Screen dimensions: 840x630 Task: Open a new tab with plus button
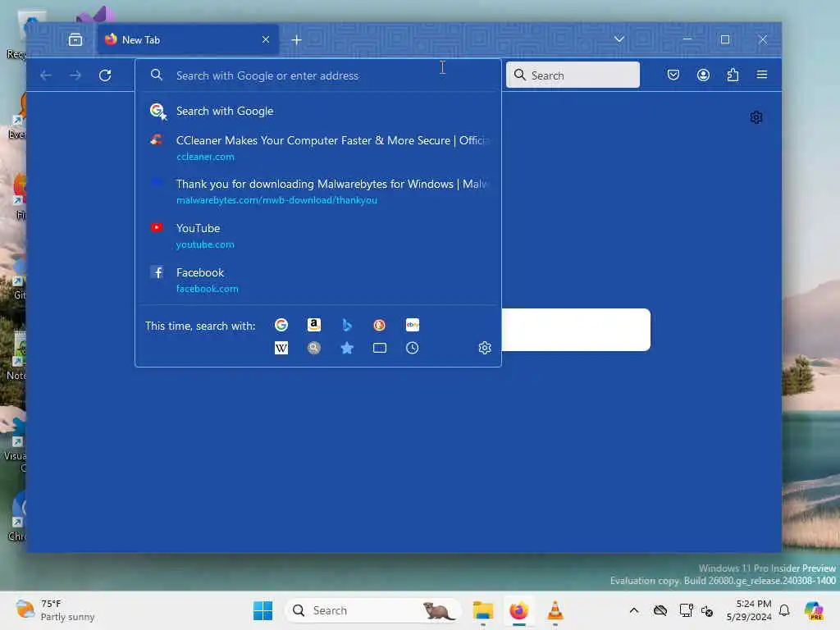[x=296, y=39]
